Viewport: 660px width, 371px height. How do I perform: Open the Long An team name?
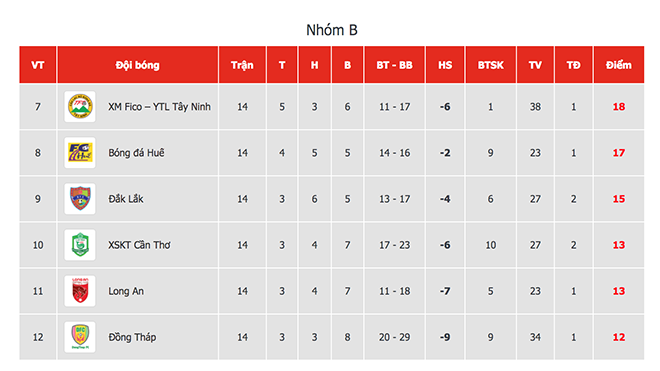(126, 291)
